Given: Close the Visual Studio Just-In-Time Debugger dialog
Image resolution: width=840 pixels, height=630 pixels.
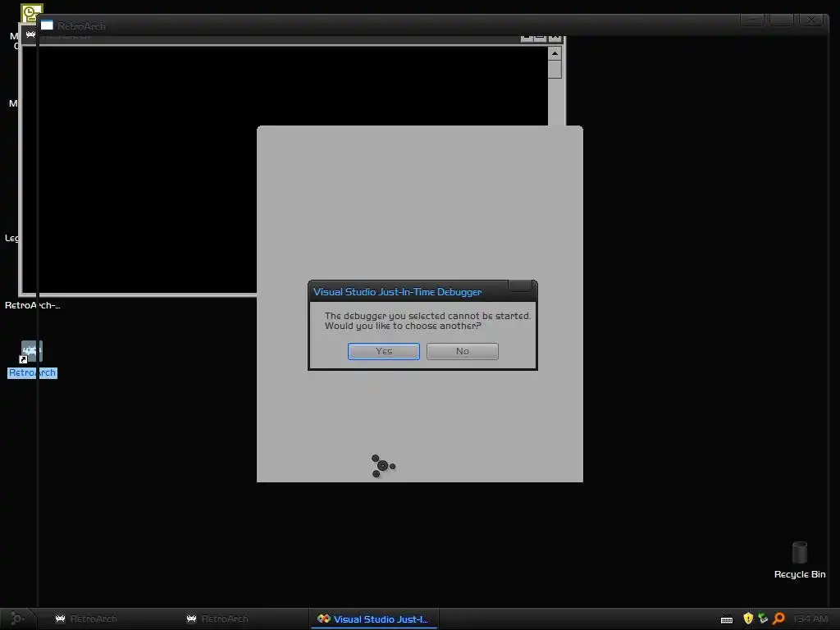Looking at the screenshot, I should (x=519, y=285).
